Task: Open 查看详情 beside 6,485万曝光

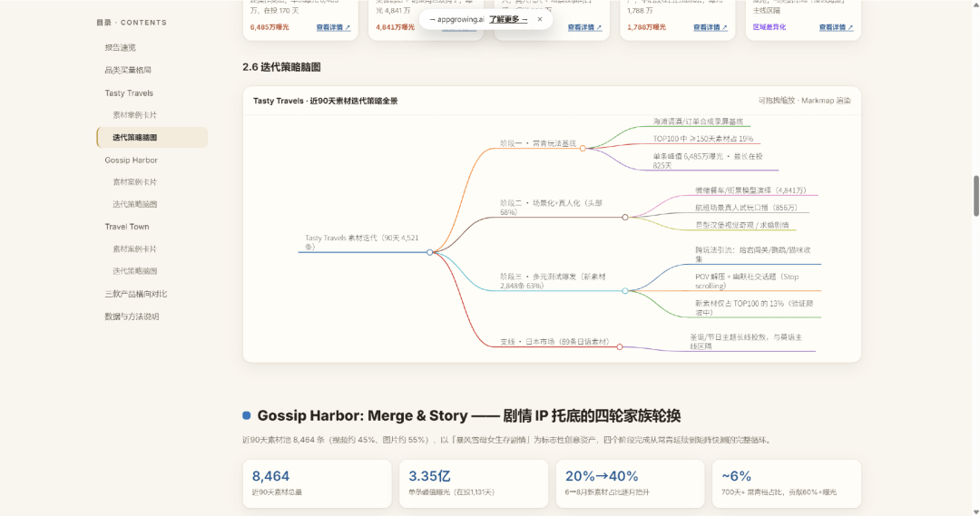Action: click(333, 27)
